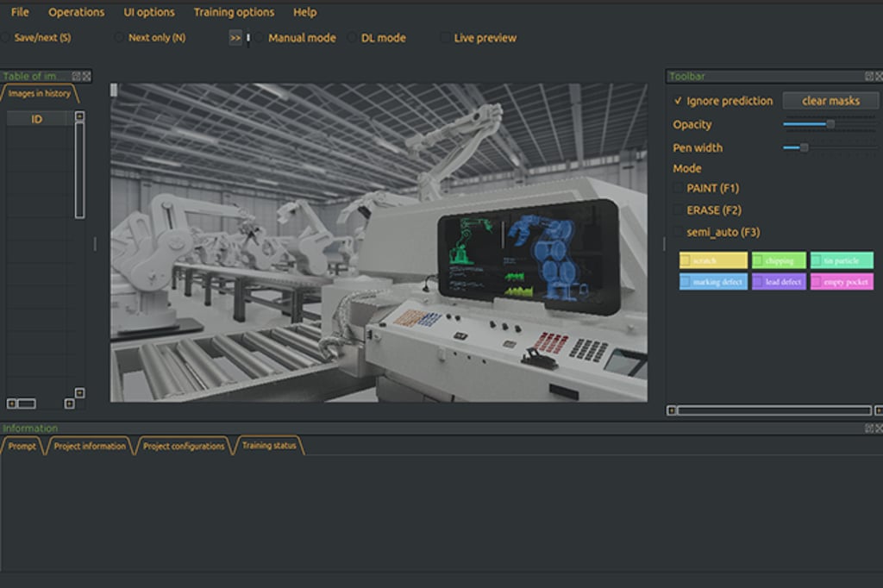Click the ">>" skip arrows icon
The height and width of the screenshot is (588, 883).
pyautogui.click(x=234, y=37)
